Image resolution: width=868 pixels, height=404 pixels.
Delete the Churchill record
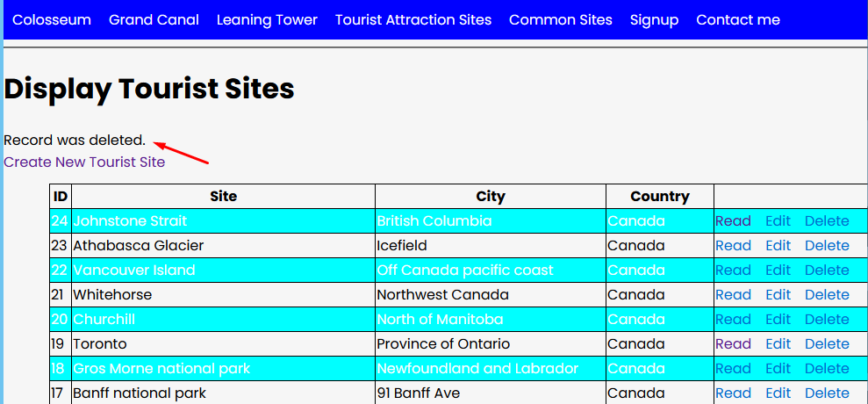pos(827,320)
